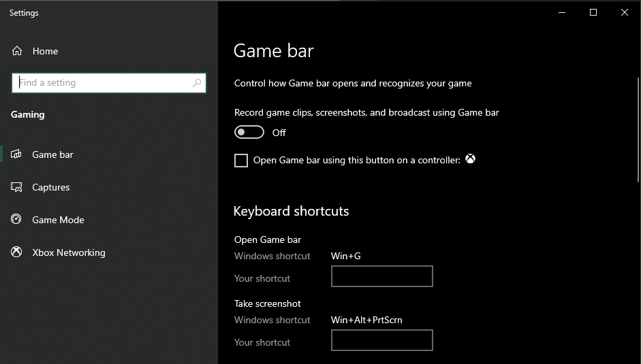Image resolution: width=641 pixels, height=364 pixels.
Task: Click the Game bar sidebar icon
Action: [x=17, y=154]
